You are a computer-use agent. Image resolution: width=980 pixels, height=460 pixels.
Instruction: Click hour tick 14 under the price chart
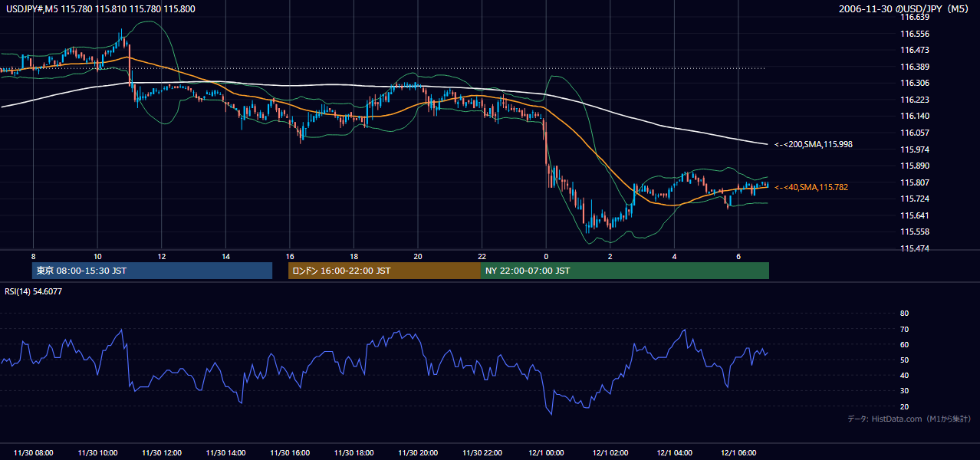click(226, 256)
